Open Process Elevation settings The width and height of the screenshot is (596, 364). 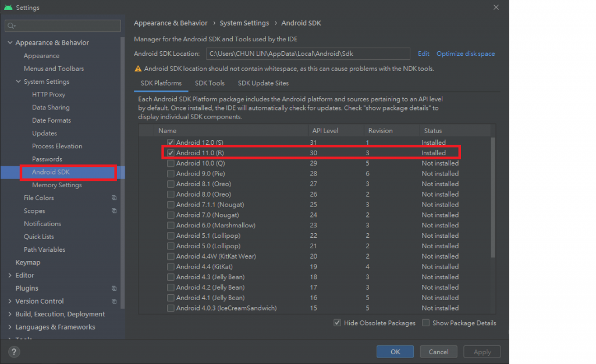(x=57, y=146)
